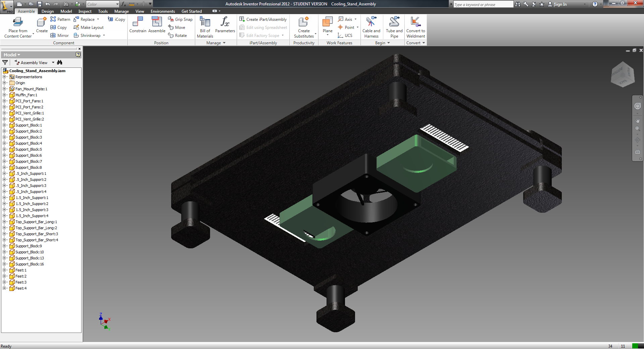Start Cable and Harness environment
644x349 pixels.
(371, 27)
